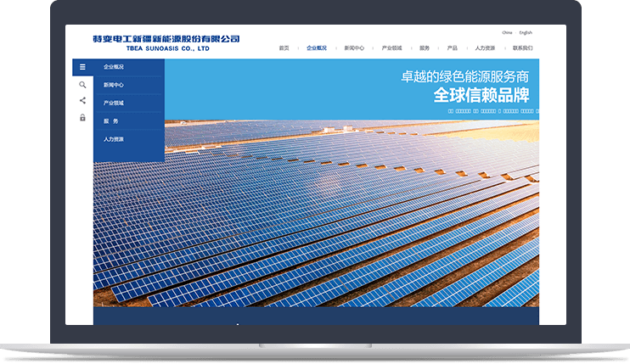Go to 联系我们 in top navigation
This screenshot has height=364, width=630.
pyautogui.click(x=522, y=48)
